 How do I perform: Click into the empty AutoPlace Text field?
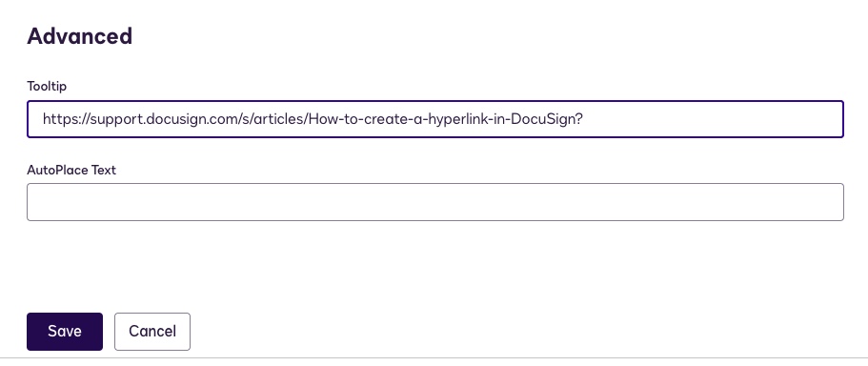coord(435,202)
